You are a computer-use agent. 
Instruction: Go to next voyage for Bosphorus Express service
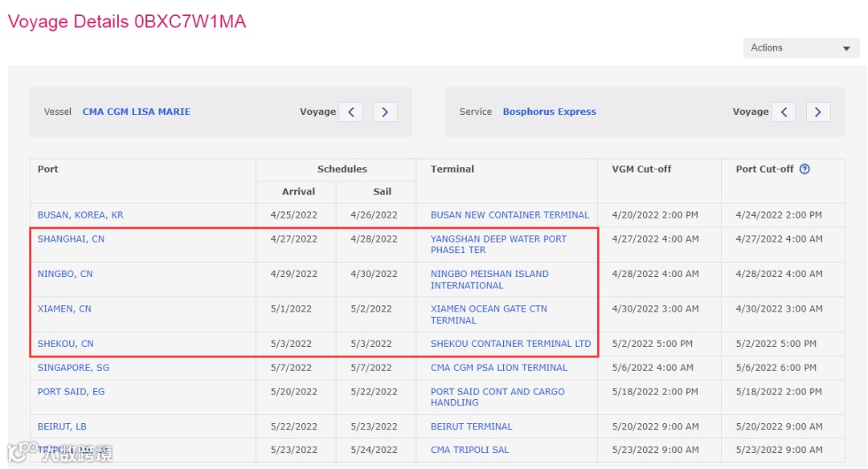click(x=817, y=112)
